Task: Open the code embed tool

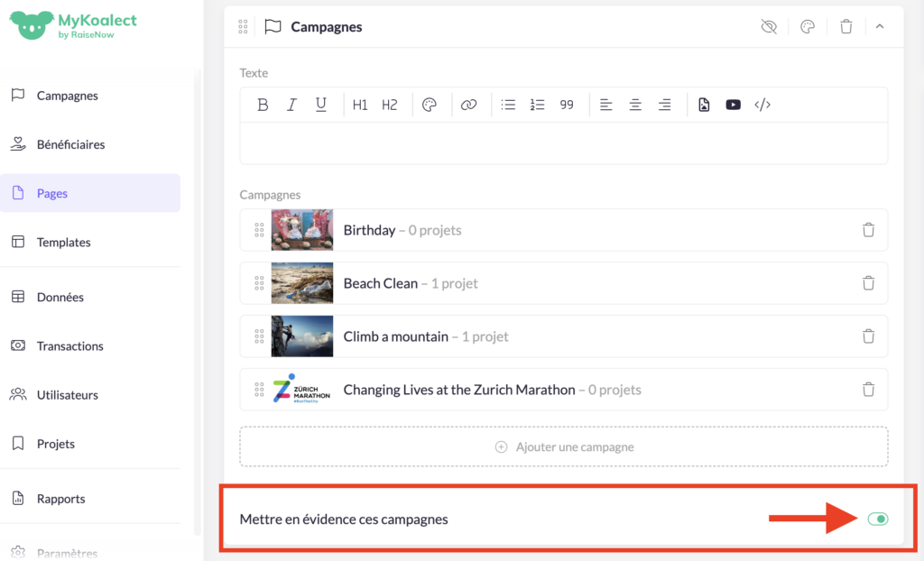Action: 762,105
